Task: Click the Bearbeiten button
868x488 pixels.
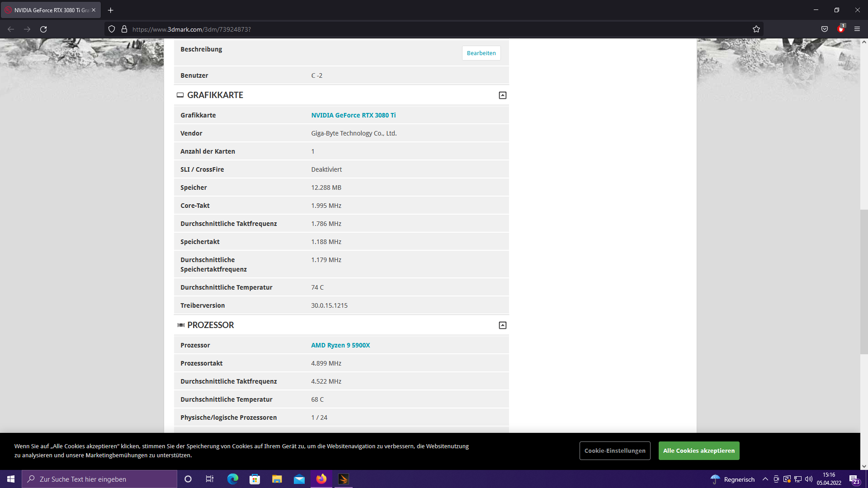Action: 481,53
